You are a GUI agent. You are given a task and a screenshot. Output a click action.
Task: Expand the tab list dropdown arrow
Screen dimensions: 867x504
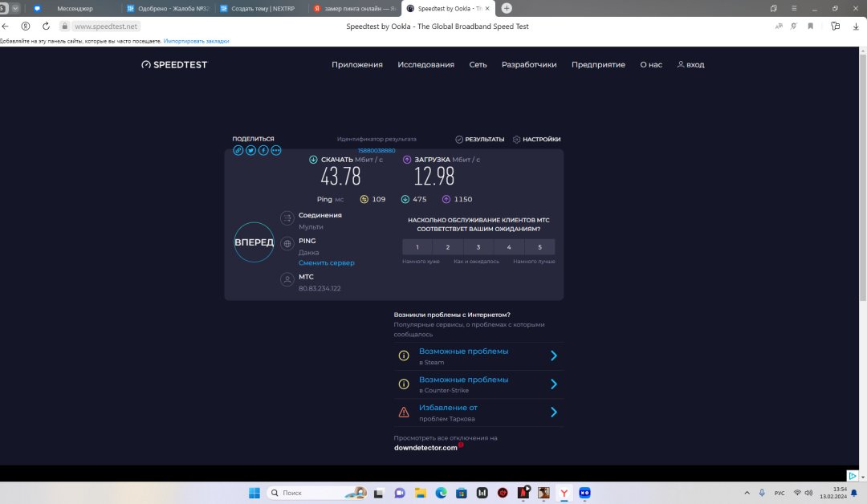pyautogui.click(x=15, y=8)
